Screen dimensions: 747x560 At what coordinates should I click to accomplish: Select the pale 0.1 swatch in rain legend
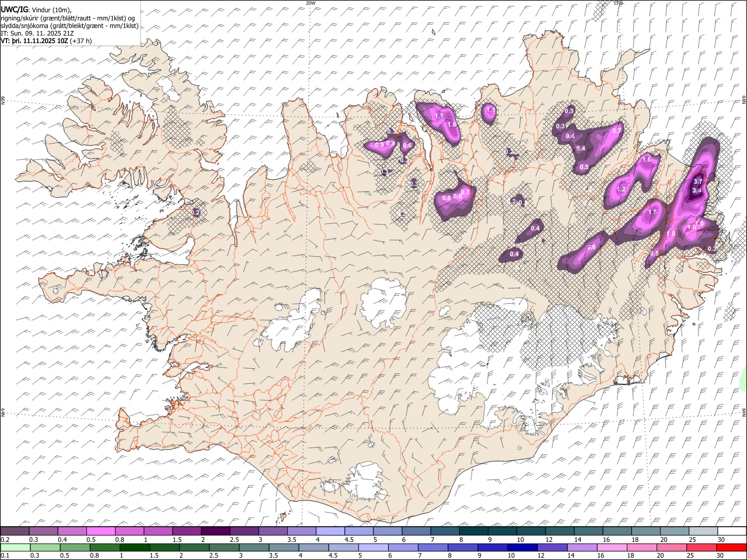pyautogui.click(x=15, y=547)
